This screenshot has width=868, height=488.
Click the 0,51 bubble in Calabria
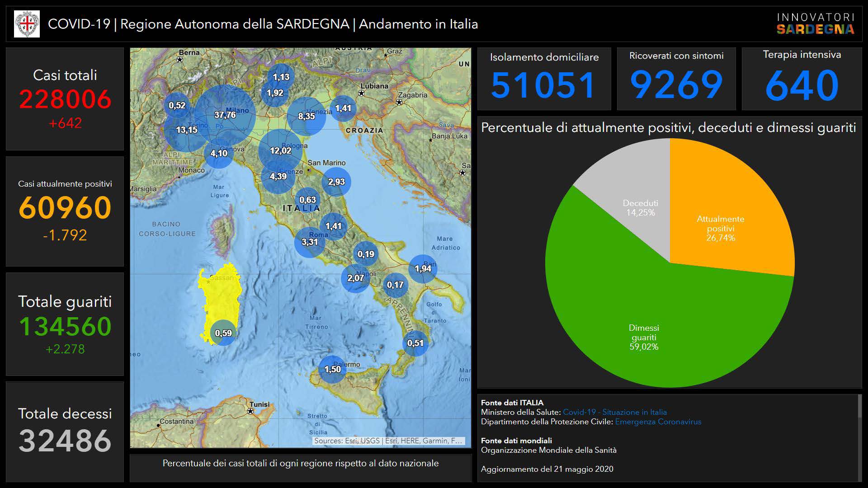pyautogui.click(x=415, y=343)
